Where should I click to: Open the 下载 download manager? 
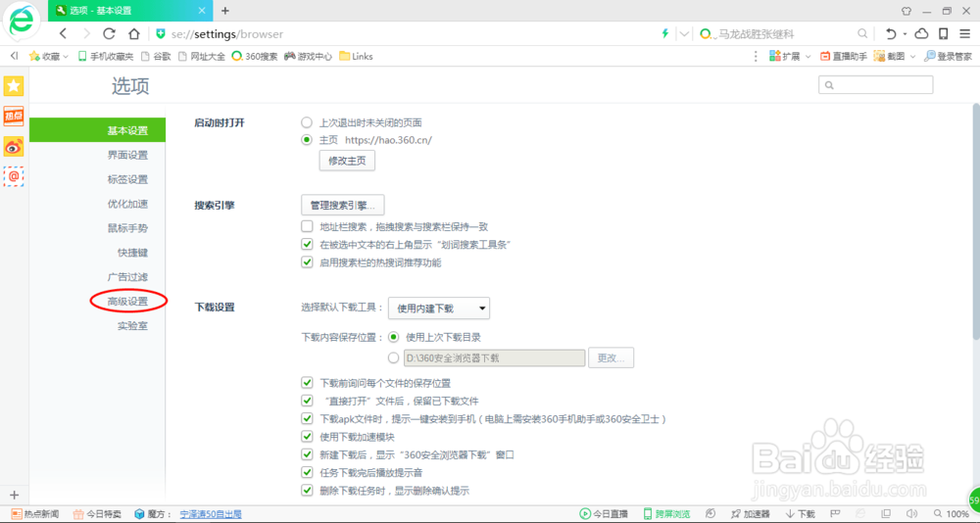801,514
